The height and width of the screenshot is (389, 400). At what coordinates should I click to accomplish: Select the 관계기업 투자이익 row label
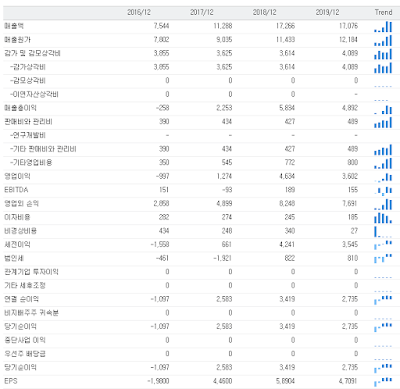(x=31, y=272)
